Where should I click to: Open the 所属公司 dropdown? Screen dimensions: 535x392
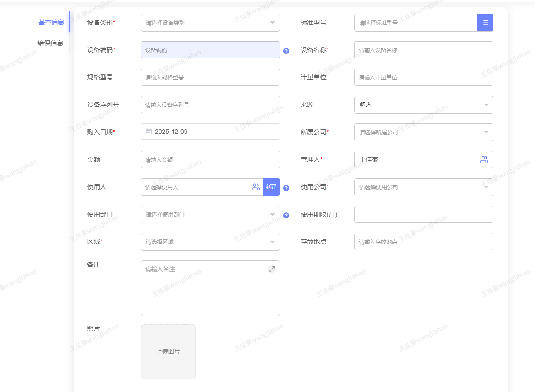423,132
